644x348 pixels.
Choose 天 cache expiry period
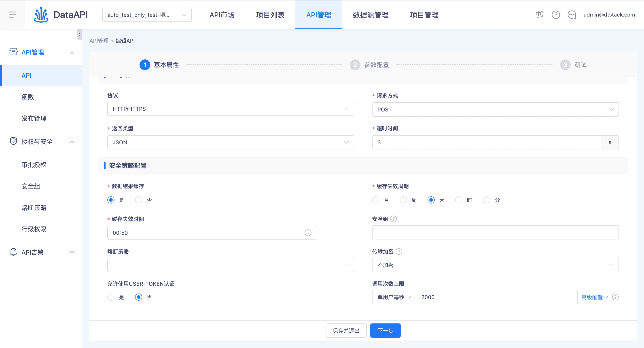tap(431, 200)
